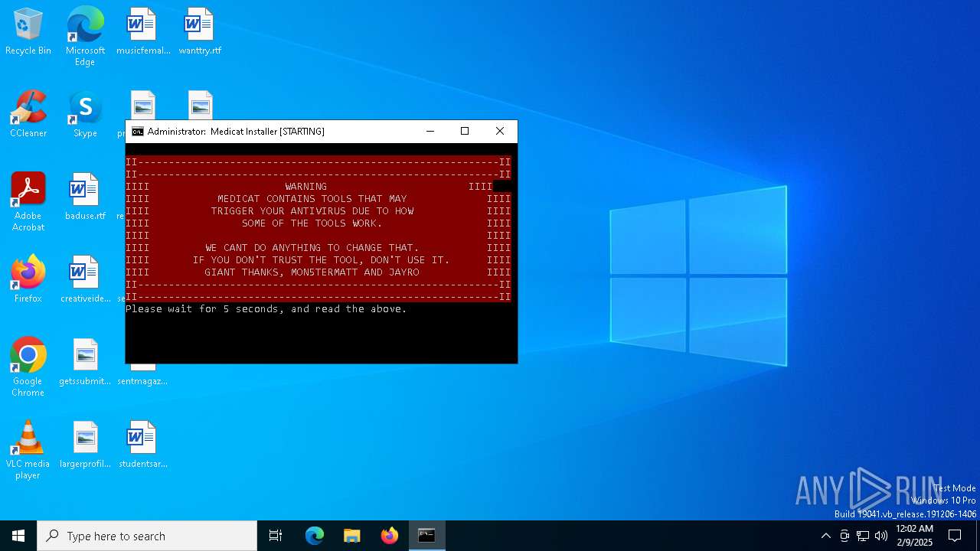Select the creativeide... Word document icon
Screen dimensions: 980x551
coord(85,279)
